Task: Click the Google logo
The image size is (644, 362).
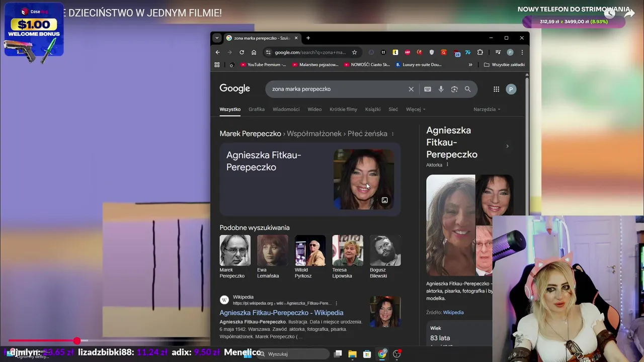Action: 234,88
